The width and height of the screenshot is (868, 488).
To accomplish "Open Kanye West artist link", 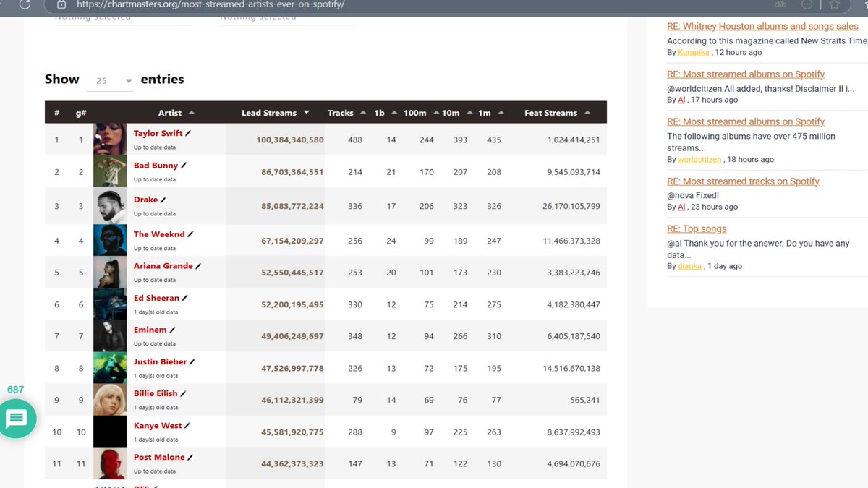I will click(158, 425).
